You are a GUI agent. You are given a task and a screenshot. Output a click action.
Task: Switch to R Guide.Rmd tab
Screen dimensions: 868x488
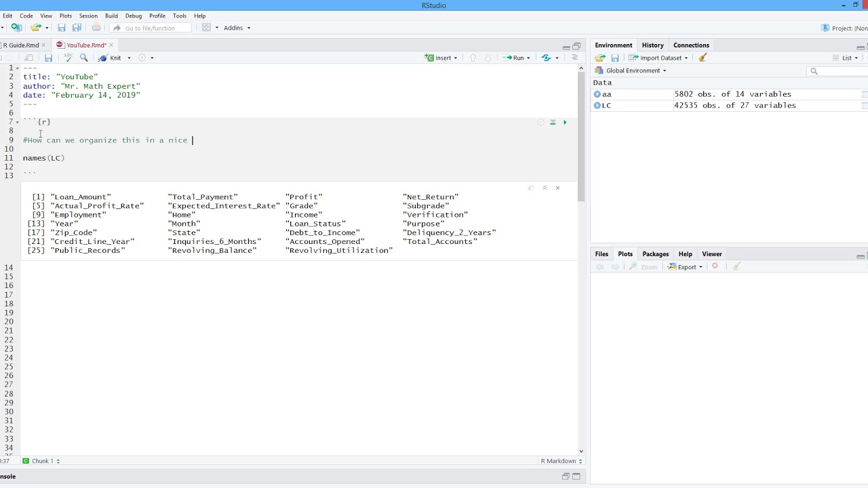pyautogui.click(x=20, y=45)
